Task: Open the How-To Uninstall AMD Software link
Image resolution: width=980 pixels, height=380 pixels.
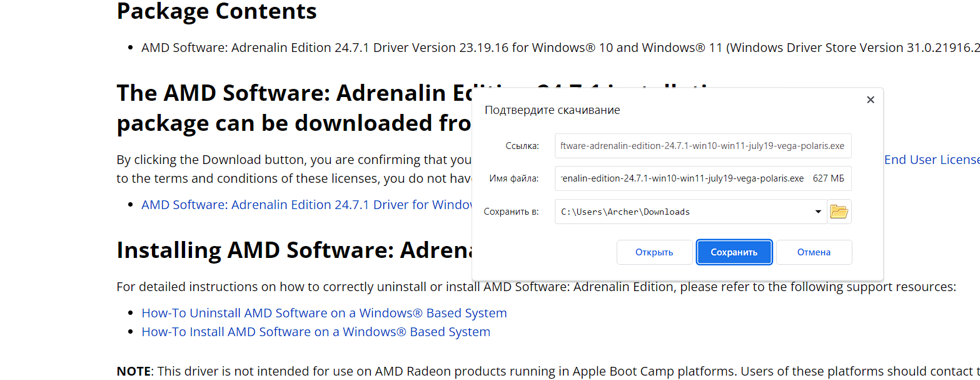Action: point(324,312)
